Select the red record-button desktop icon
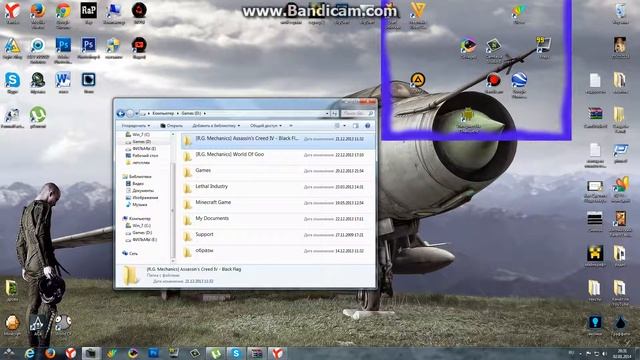Screen dimensions: 640x360 (493, 82)
